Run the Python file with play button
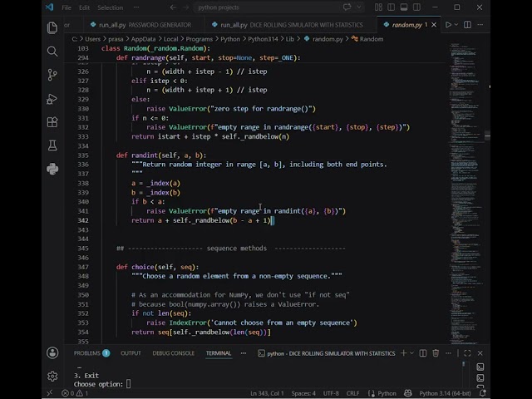 (x=448, y=25)
